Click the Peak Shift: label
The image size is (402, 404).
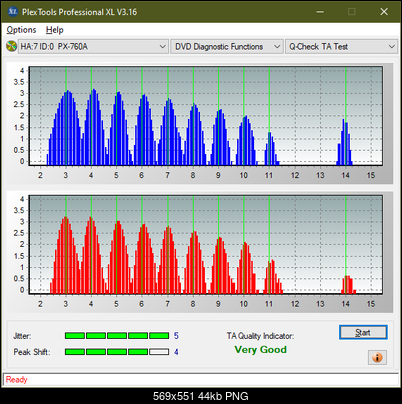click(x=32, y=352)
